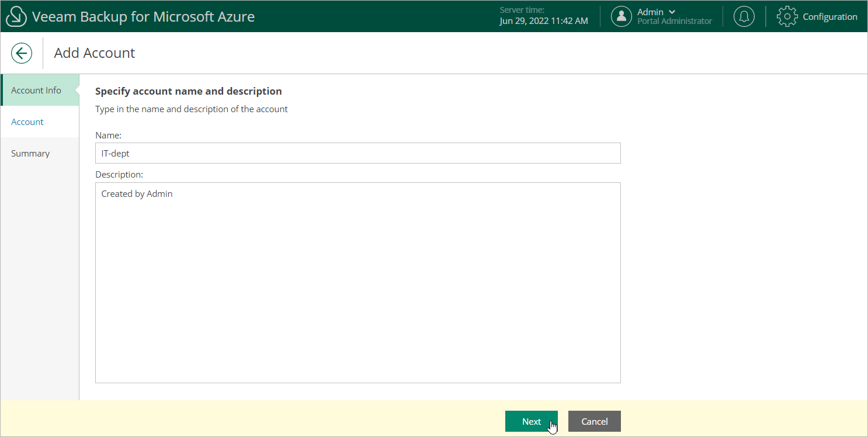Switch to the Account step
The width and height of the screenshot is (868, 437).
(27, 122)
